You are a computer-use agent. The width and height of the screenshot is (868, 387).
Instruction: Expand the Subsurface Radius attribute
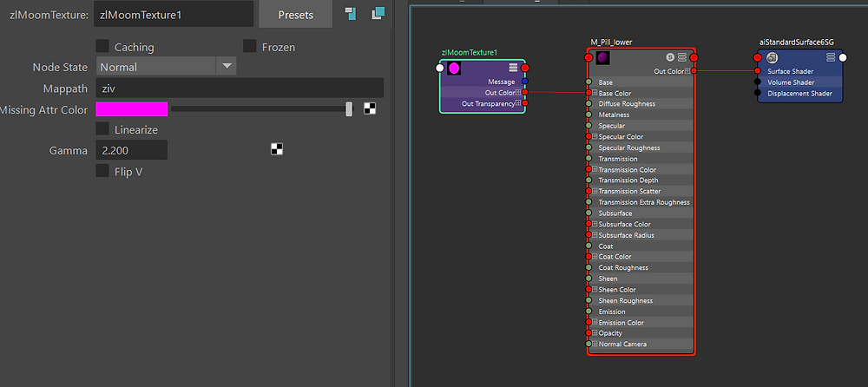[595, 235]
